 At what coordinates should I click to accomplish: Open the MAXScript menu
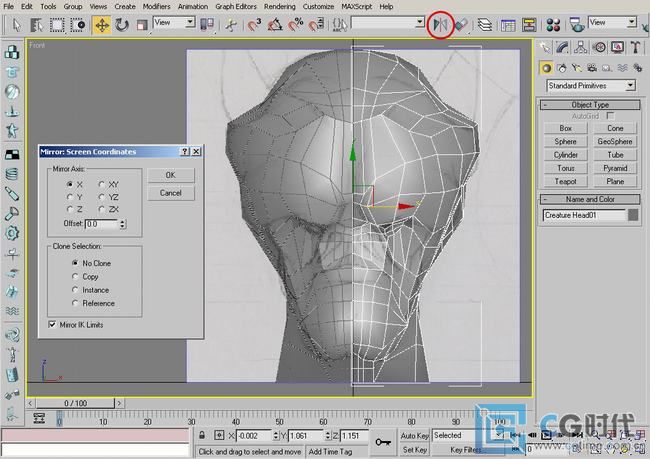(x=357, y=7)
